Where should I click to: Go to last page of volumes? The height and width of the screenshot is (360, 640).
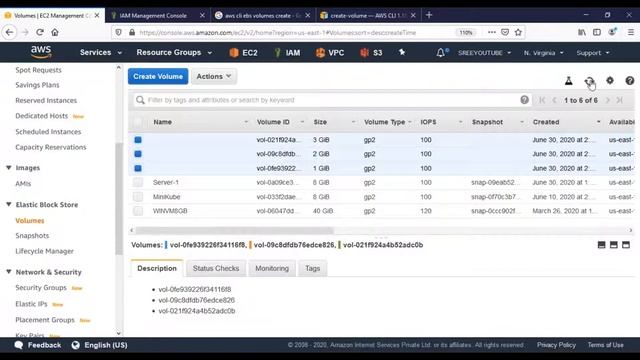click(x=620, y=100)
